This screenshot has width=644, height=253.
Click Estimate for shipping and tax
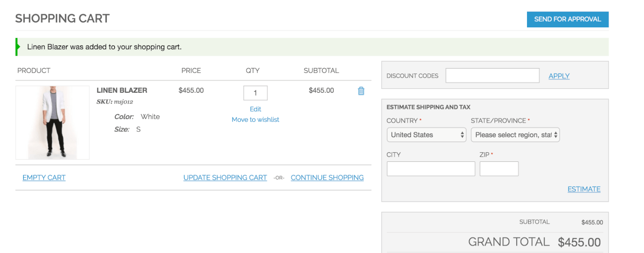pos(584,189)
